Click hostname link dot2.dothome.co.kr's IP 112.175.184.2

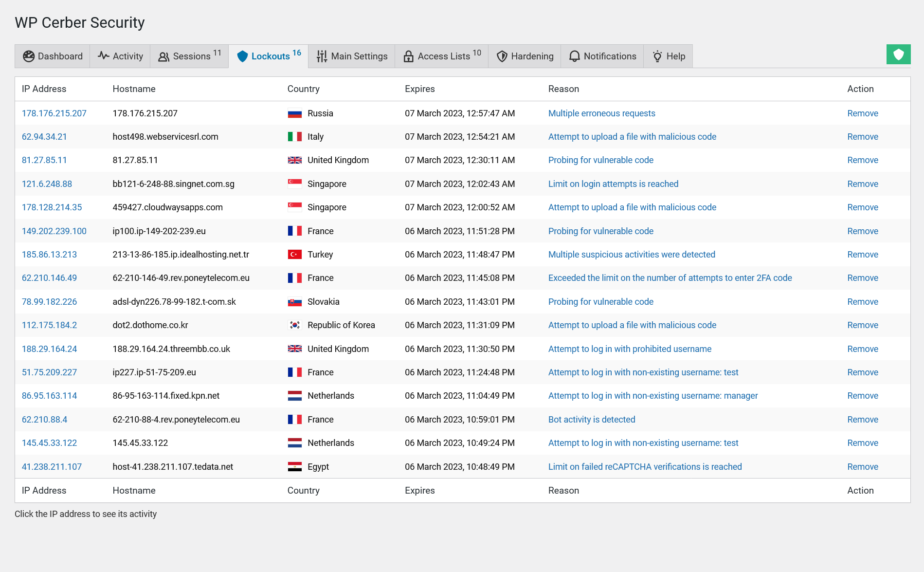pos(49,325)
